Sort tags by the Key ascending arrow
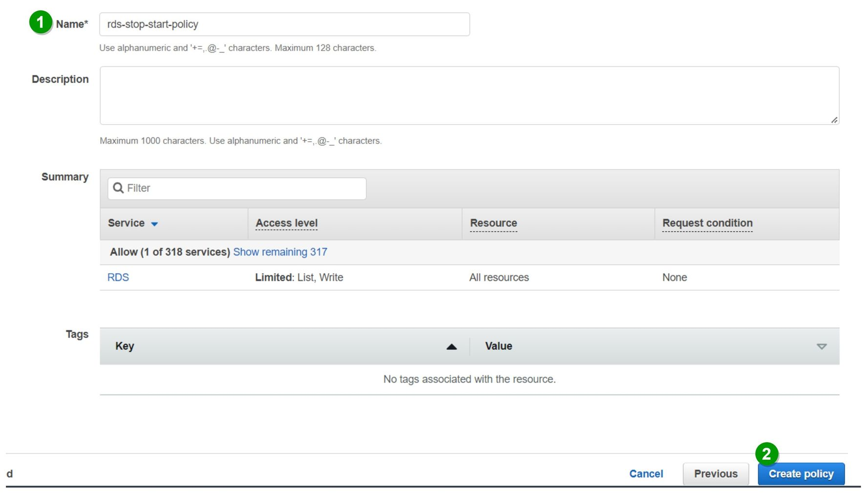 tap(451, 346)
